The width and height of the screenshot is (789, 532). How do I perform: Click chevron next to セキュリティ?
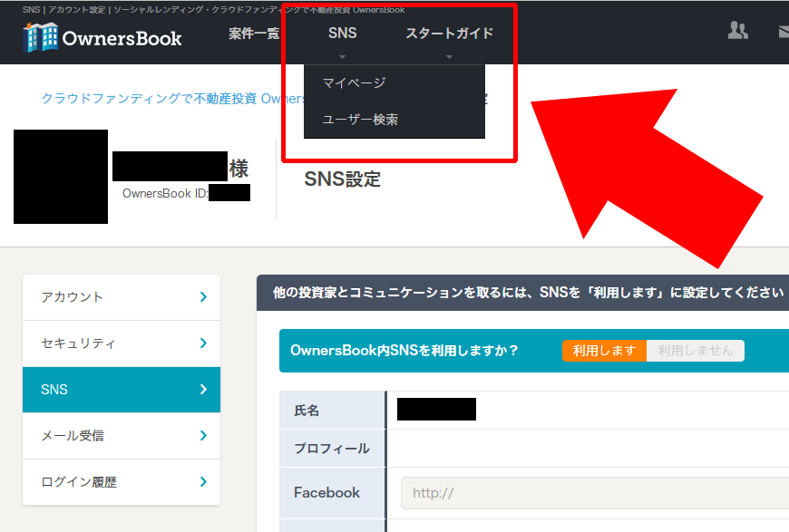203,343
